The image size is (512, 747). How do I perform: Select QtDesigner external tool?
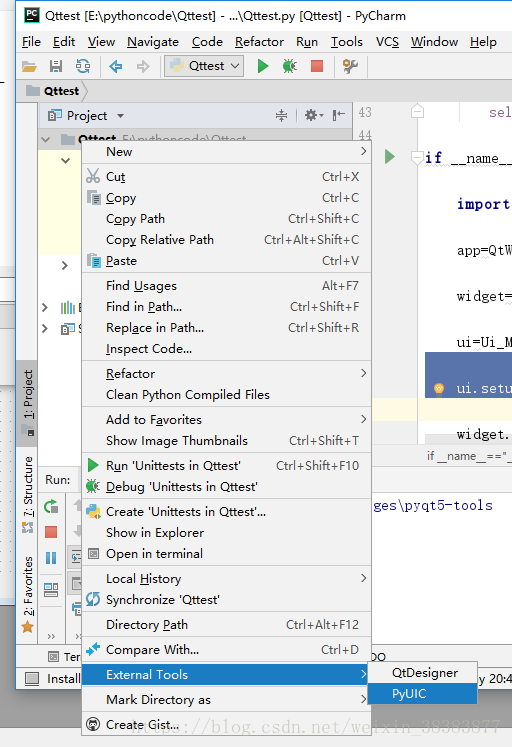422,673
